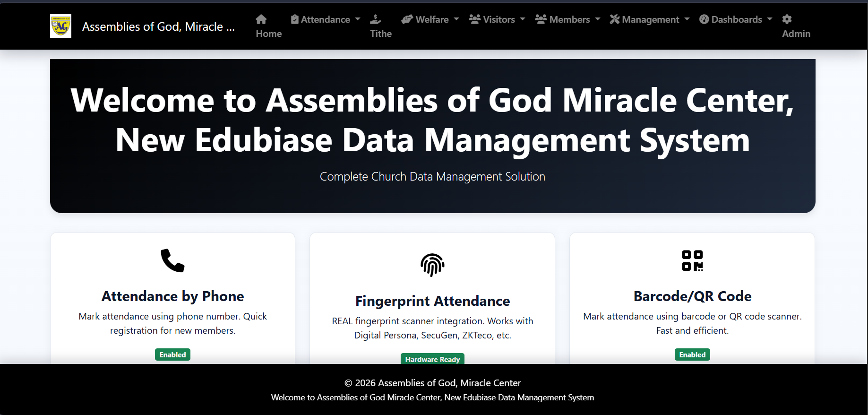Open the Fingerprint Attendance heading
This screenshot has width=868, height=415.
[432, 301]
